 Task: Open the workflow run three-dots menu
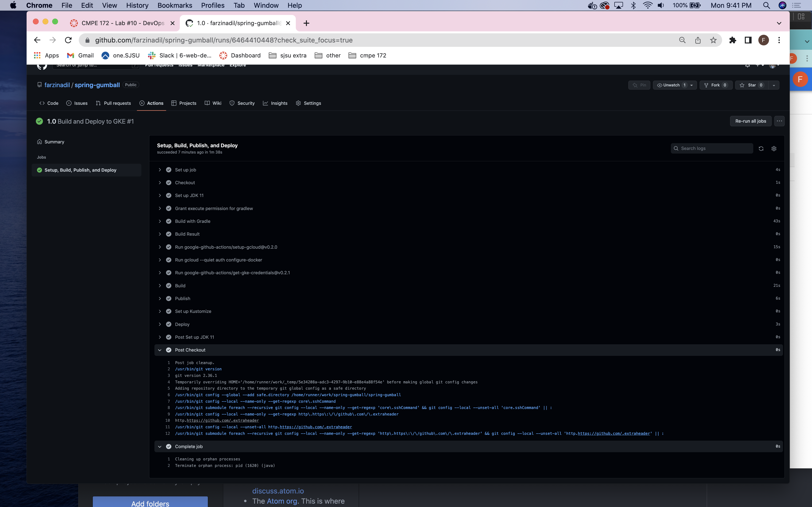coord(779,121)
